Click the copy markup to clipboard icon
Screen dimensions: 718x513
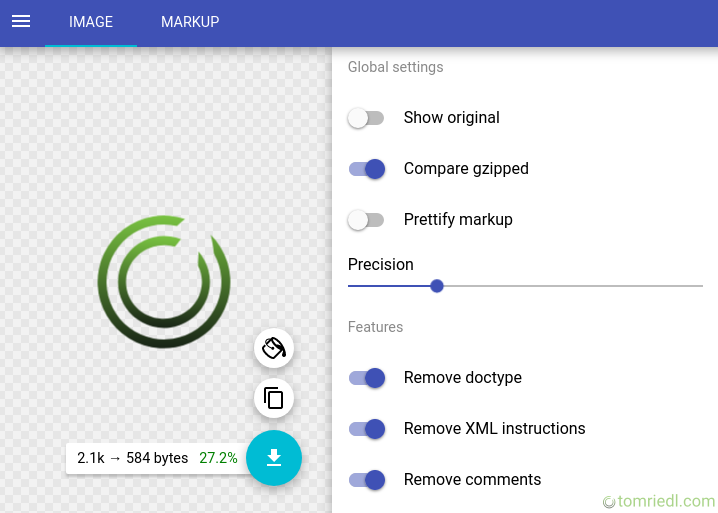(x=274, y=398)
